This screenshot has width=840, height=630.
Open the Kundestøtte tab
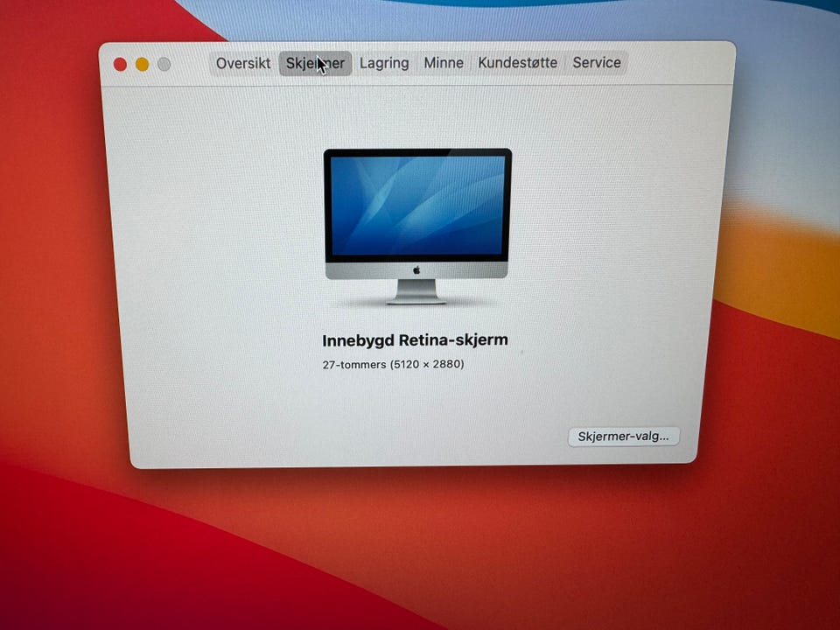point(517,63)
